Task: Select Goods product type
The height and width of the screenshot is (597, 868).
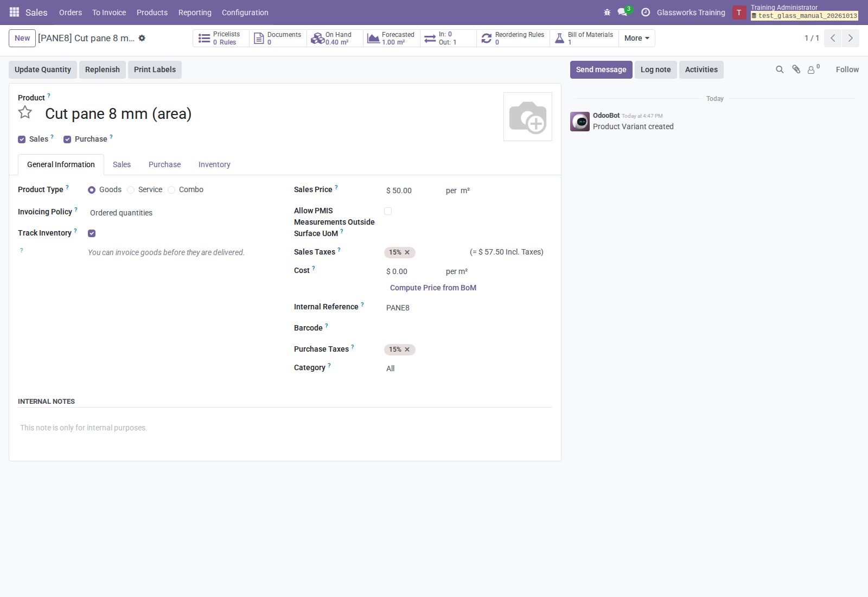Action: tap(92, 190)
